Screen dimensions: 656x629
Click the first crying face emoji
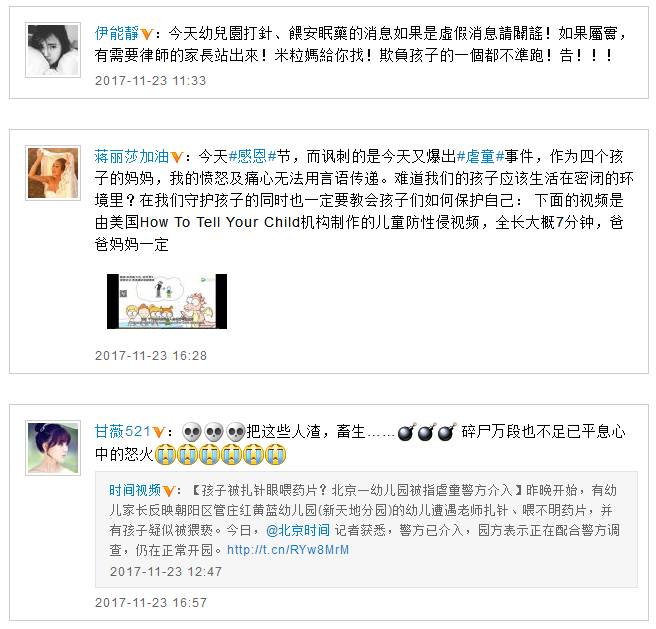[x=165, y=454]
